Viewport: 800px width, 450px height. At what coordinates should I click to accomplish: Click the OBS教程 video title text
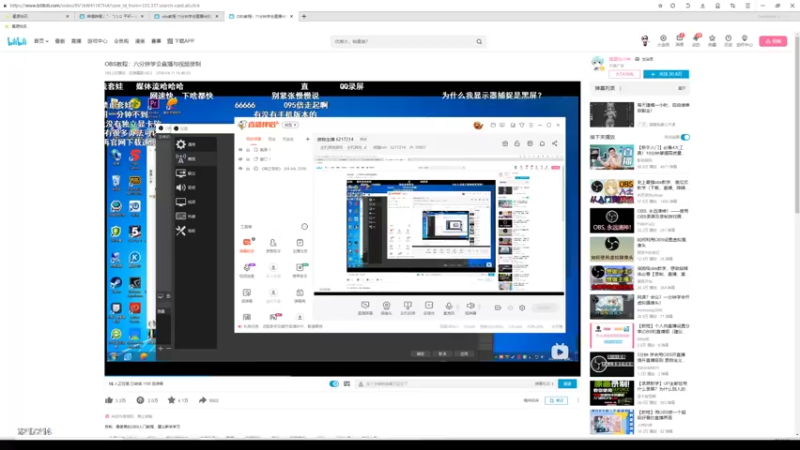153,64
